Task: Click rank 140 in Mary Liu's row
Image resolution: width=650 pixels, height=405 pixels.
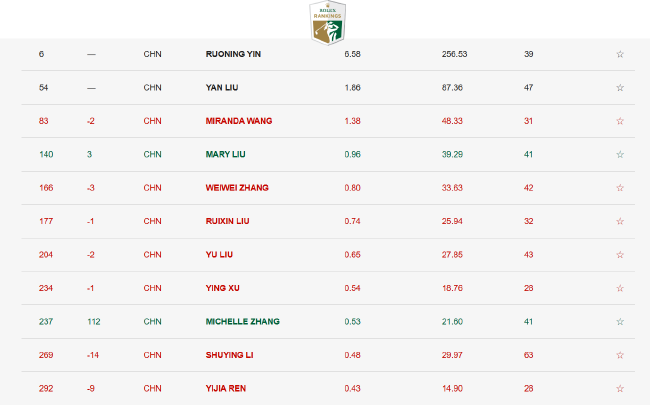Action: pyautogui.click(x=46, y=155)
